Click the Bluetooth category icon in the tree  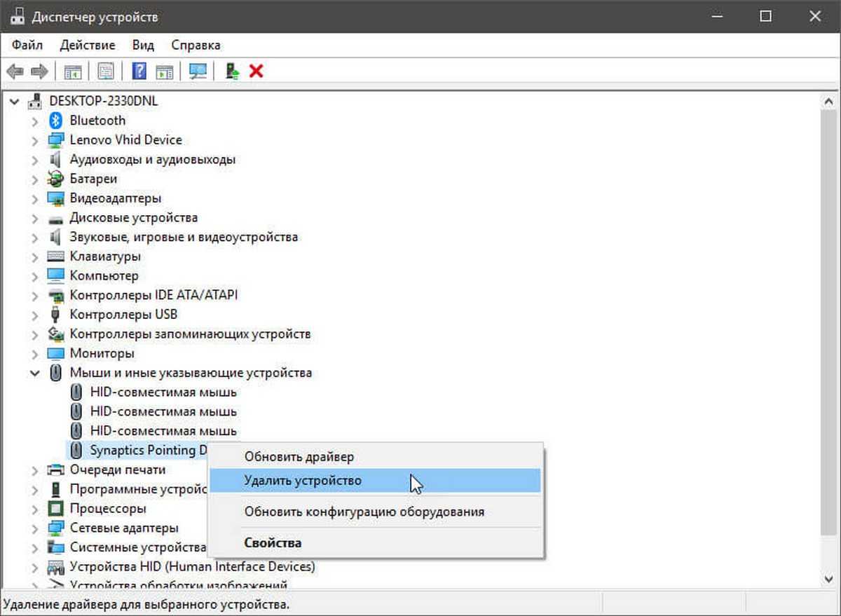click(56, 121)
